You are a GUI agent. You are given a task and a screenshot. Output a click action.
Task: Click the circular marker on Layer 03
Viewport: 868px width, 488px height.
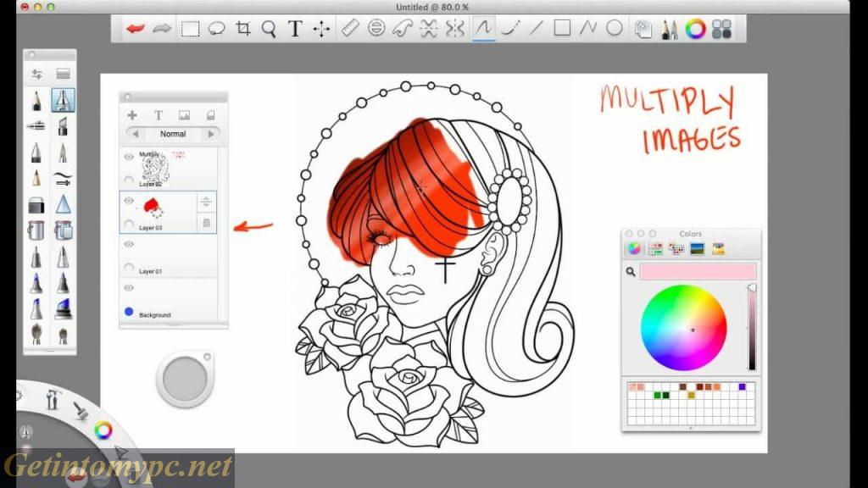tap(129, 224)
